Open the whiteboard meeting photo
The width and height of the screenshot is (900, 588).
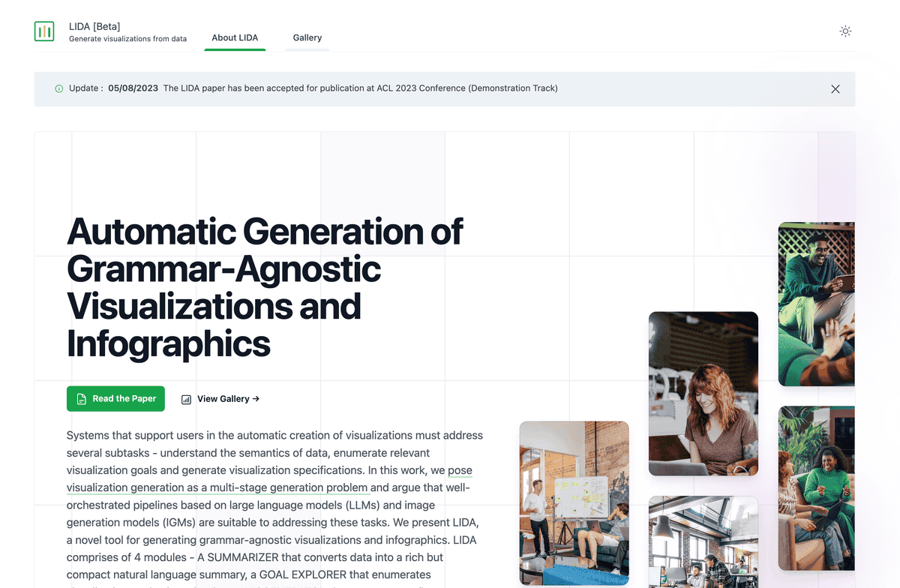[574, 502]
